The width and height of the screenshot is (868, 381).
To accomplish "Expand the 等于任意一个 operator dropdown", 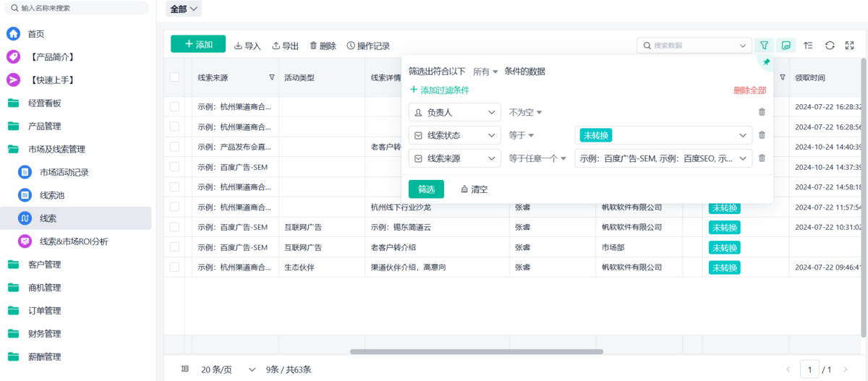I will pos(537,158).
